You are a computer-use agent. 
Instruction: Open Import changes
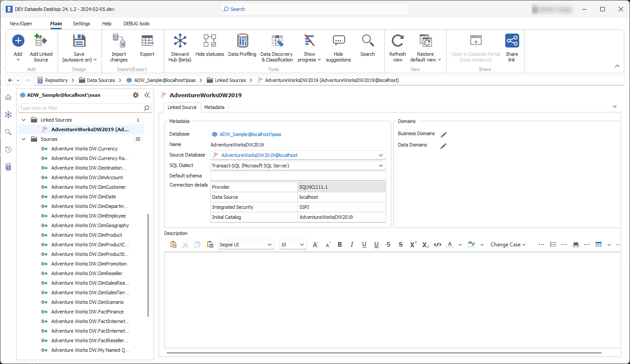click(x=119, y=48)
